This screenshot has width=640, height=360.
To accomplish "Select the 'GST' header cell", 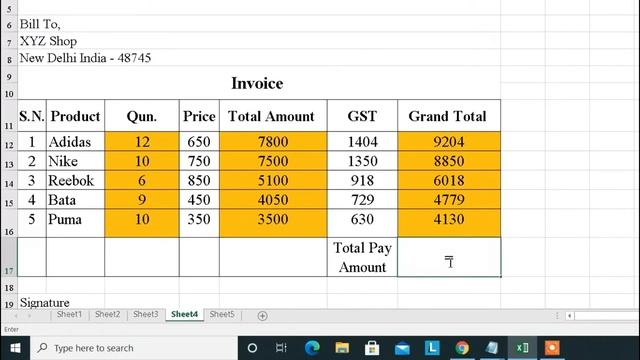I will pyautogui.click(x=362, y=116).
